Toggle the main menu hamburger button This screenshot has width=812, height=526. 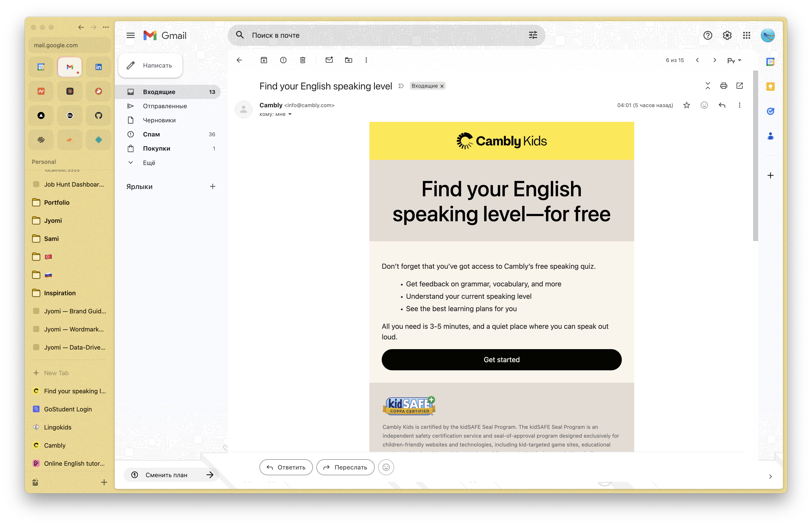[131, 35]
